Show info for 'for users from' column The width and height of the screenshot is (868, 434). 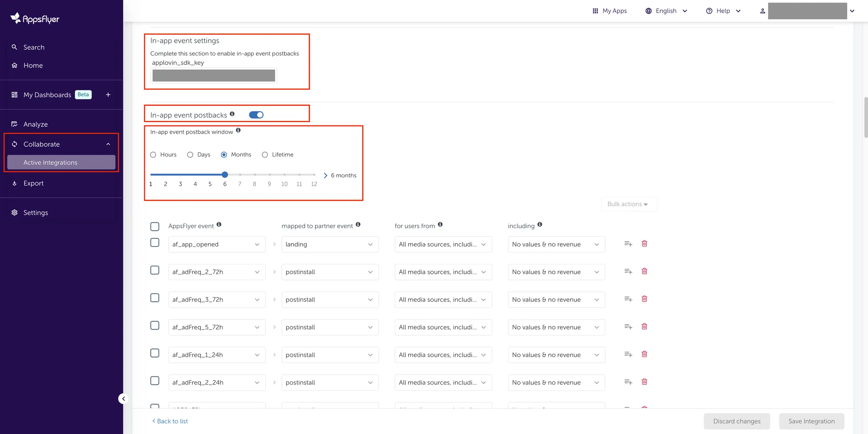(440, 224)
